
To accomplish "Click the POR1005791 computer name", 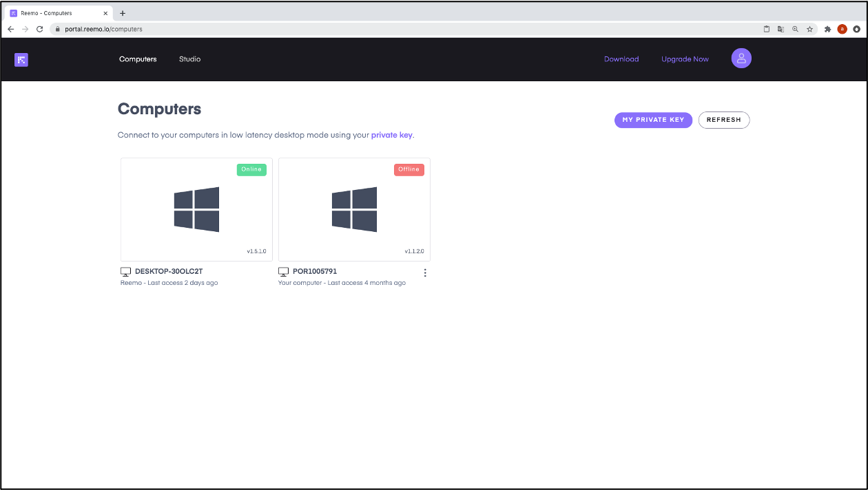I will point(315,272).
